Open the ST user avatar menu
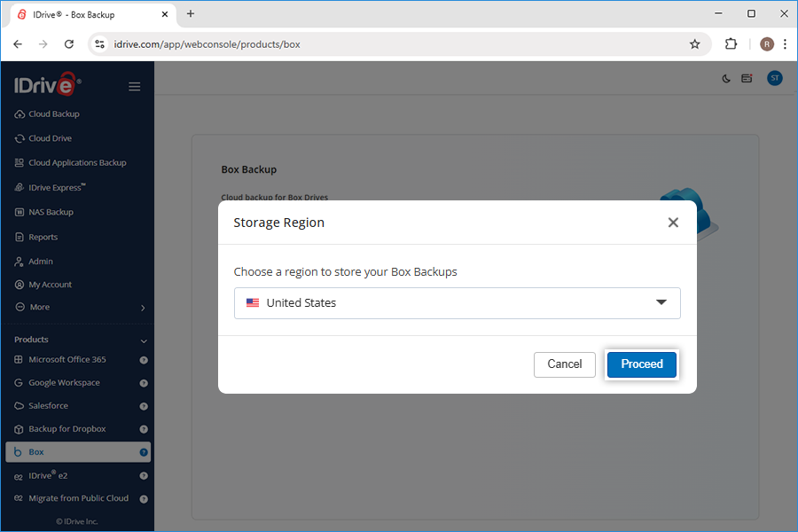 click(775, 78)
